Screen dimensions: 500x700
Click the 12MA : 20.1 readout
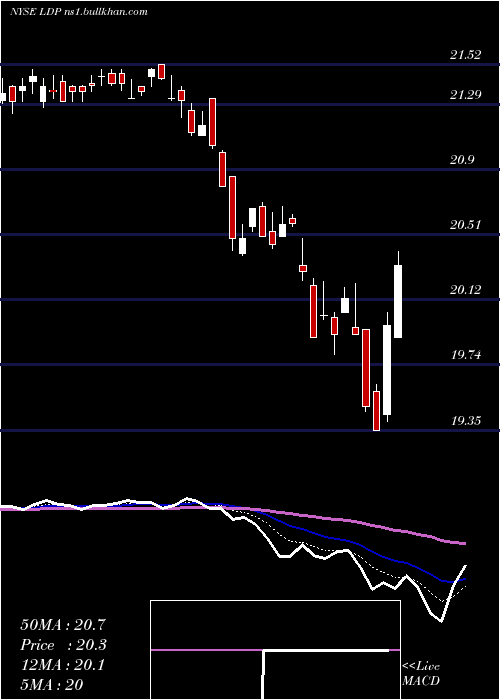click(x=62, y=665)
